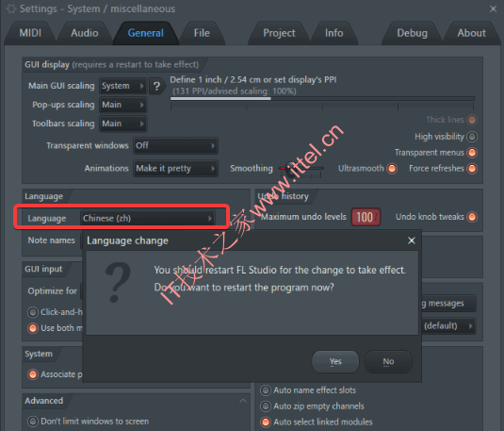Toggle the Ultrasmooth option
Screen dimensions: 504x431
click(392, 168)
